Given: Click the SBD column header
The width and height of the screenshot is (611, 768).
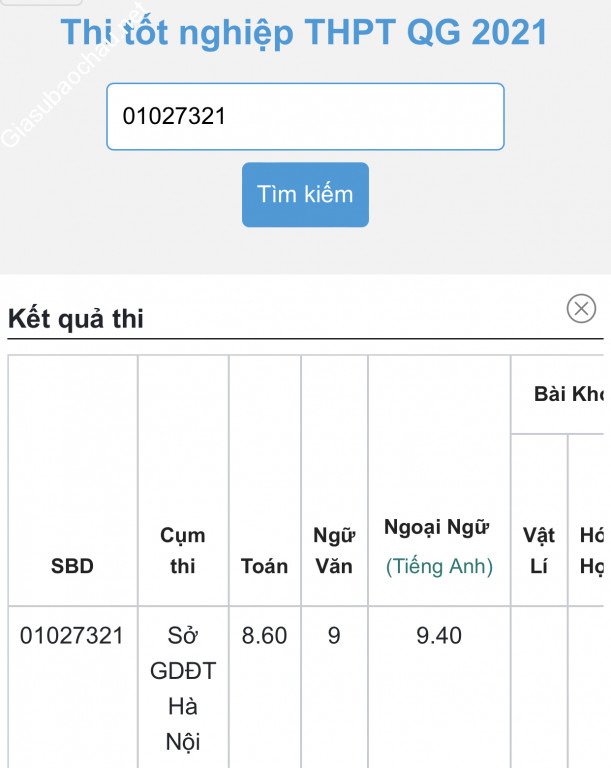Looking at the screenshot, I should 72,566.
